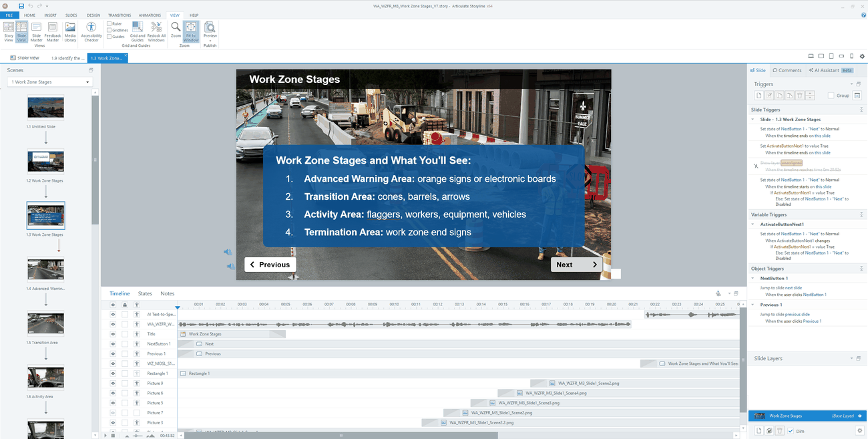Switch to desktop device preview

point(811,56)
